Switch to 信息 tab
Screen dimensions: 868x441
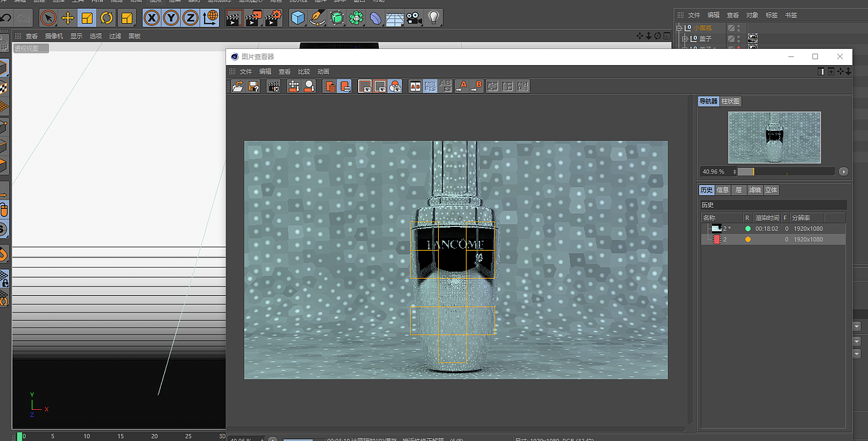tap(723, 190)
